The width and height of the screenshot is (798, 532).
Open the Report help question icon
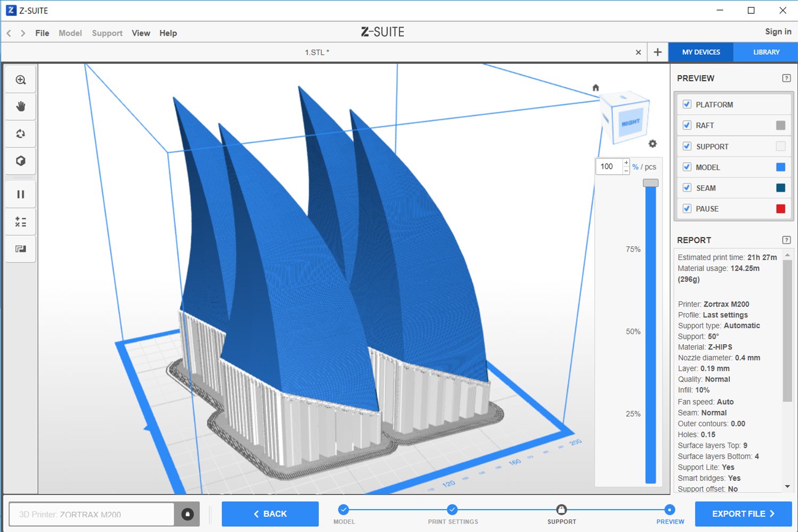(x=786, y=240)
